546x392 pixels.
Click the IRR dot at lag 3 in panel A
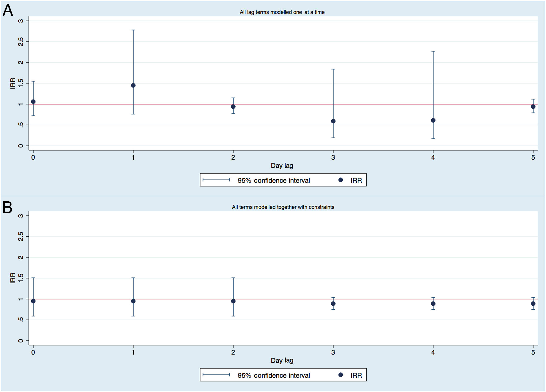333,121
